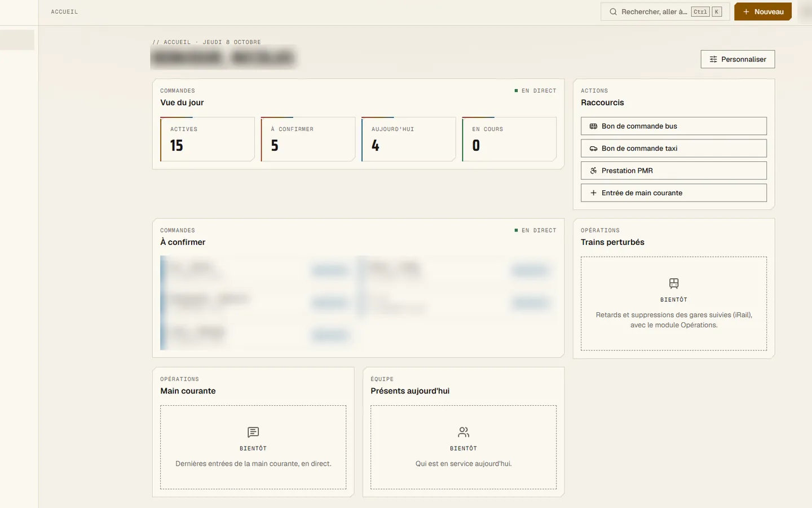Add an Entrée de main courante
Image resolution: width=812 pixels, height=508 pixels.
(674, 193)
